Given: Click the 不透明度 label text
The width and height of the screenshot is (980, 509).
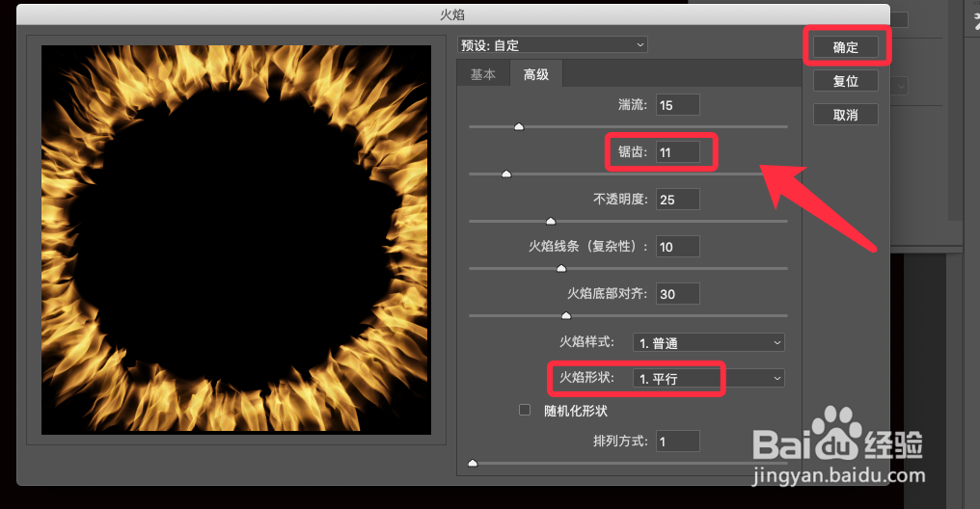Looking at the screenshot, I should [620, 200].
